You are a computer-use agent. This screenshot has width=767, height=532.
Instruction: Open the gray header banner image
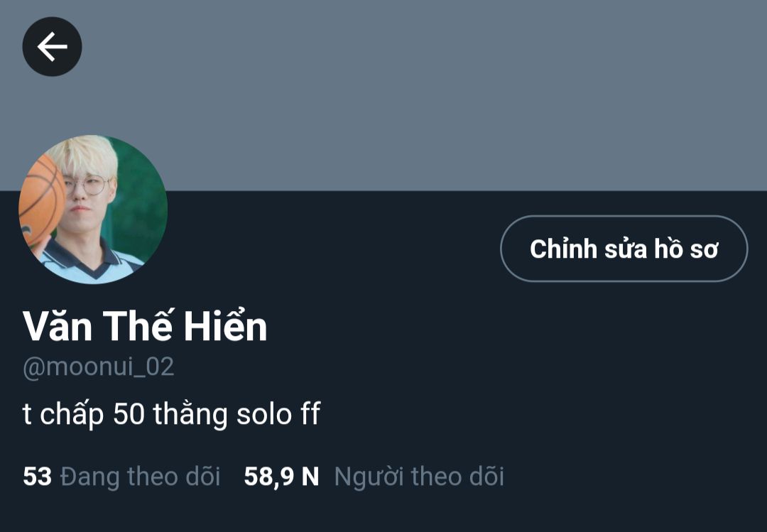[383, 95]
